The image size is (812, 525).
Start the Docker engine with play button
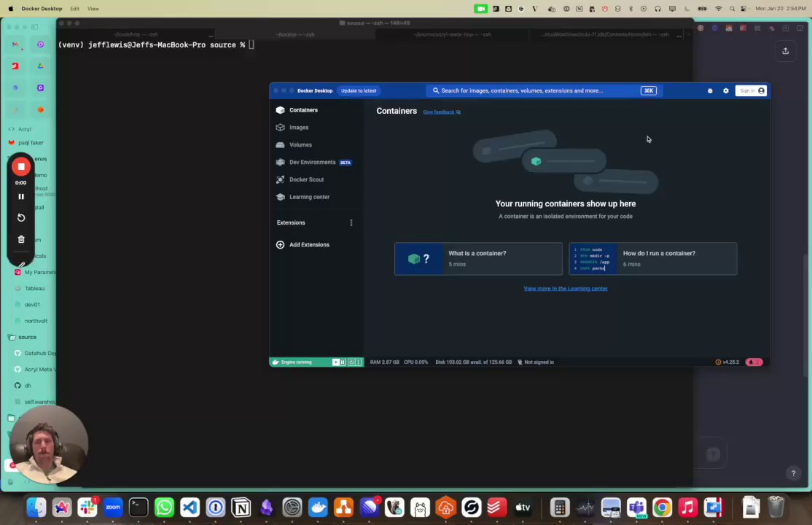click(335, 362)
